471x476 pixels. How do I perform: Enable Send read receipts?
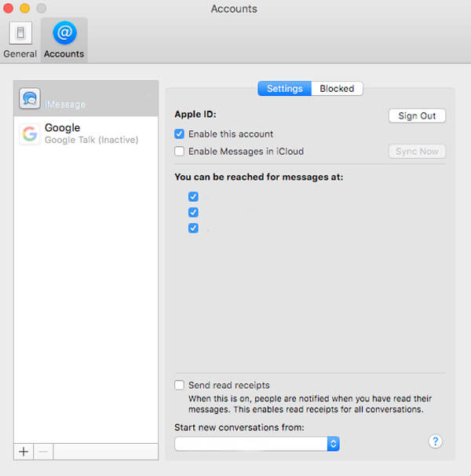pyautogui.click(x=179, y=385)
